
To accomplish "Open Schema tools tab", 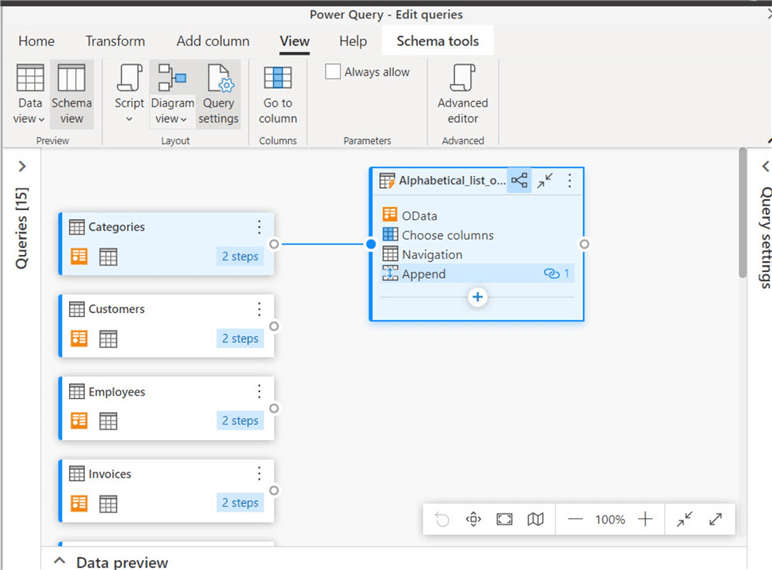I will click(438, 41).
